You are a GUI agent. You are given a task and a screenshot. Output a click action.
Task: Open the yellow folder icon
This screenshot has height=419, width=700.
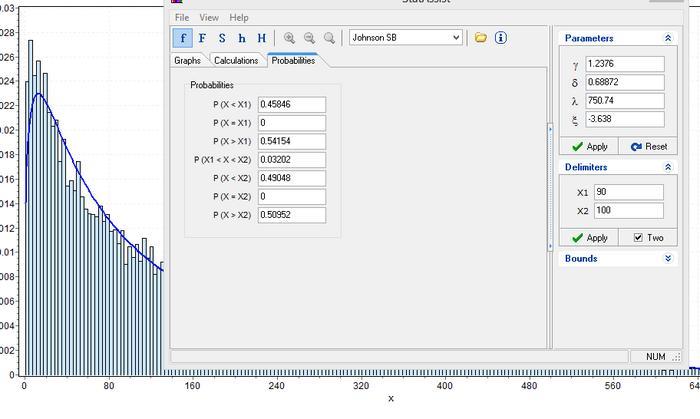(481, 38)
